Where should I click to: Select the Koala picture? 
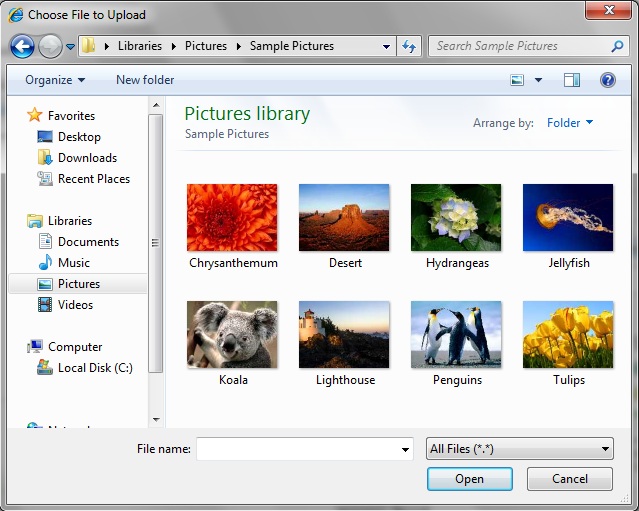click(232, 344)
